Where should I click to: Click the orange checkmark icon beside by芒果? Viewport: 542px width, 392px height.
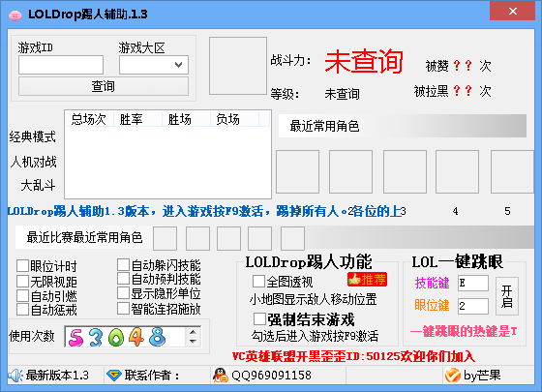click(453, 376)
